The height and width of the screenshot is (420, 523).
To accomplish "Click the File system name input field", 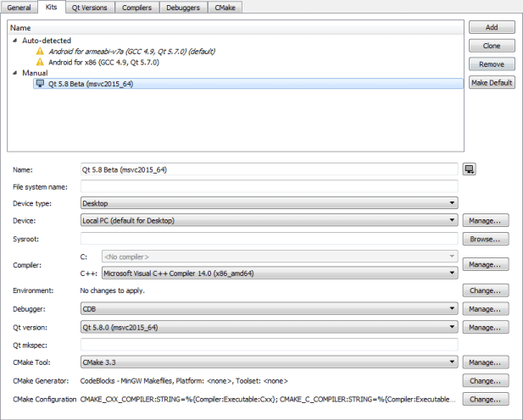I will click(x=270, y=186).
